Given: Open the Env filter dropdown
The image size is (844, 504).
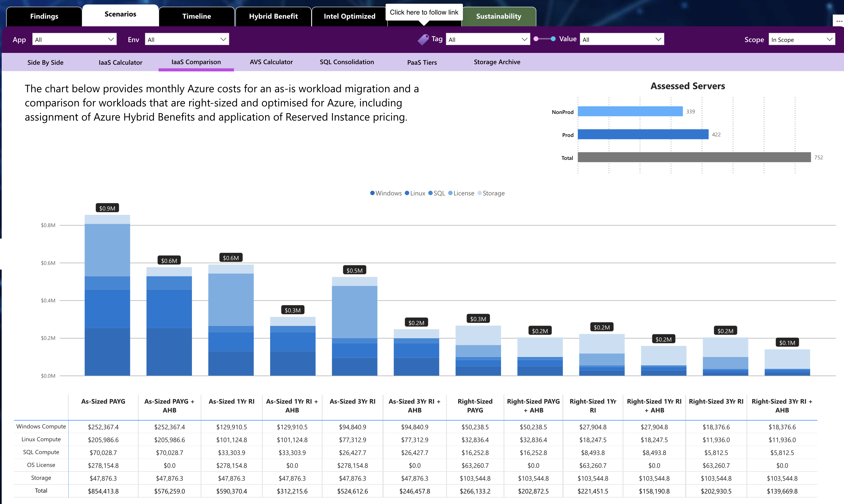Looking at the screenshot, I should coord(187,39).
